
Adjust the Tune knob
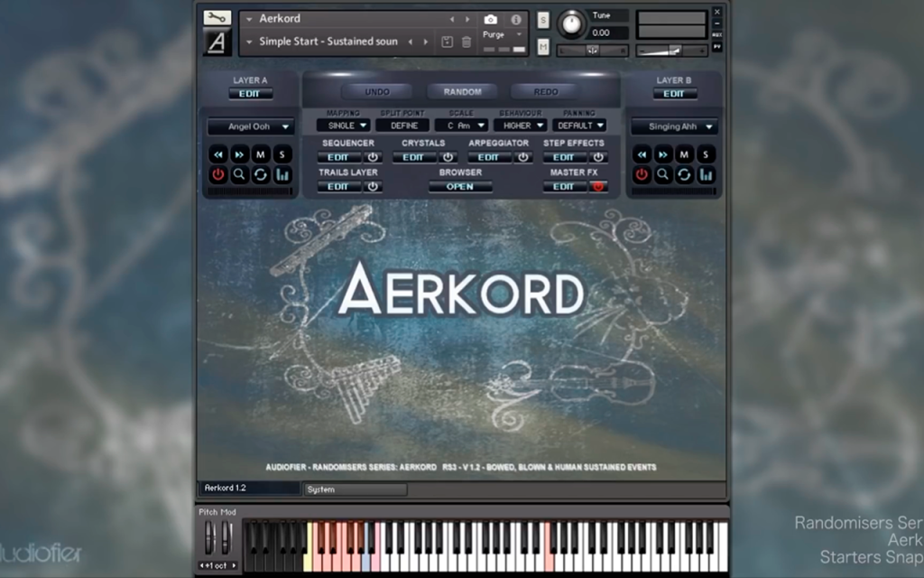(571, 24)
